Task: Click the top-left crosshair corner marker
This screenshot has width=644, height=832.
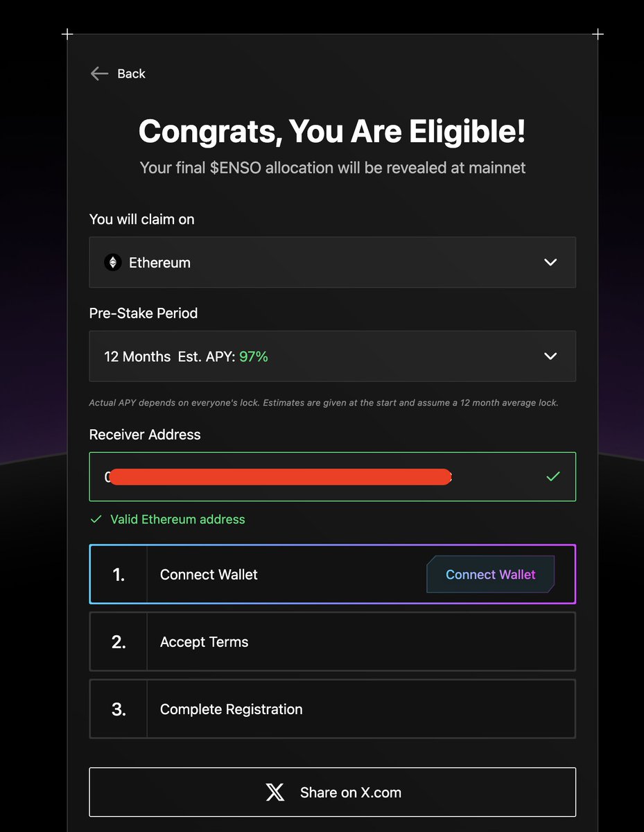Action: [67, 34]
